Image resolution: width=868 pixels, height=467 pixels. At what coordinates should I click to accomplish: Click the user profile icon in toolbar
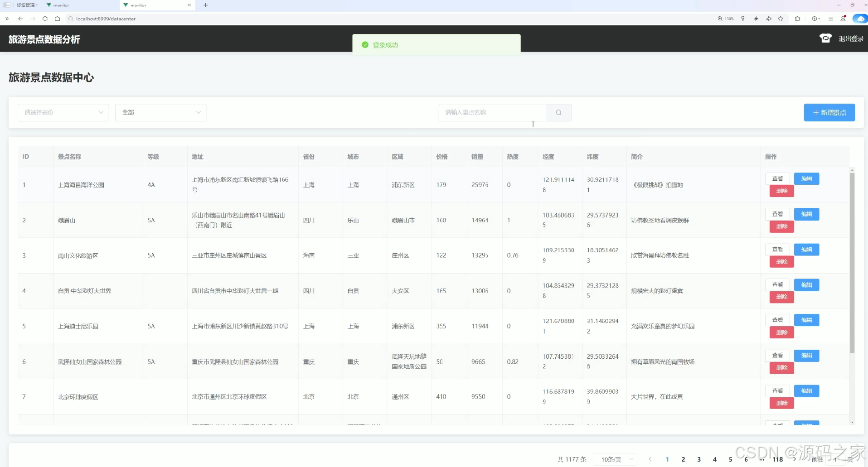click(x=843, y=19)
